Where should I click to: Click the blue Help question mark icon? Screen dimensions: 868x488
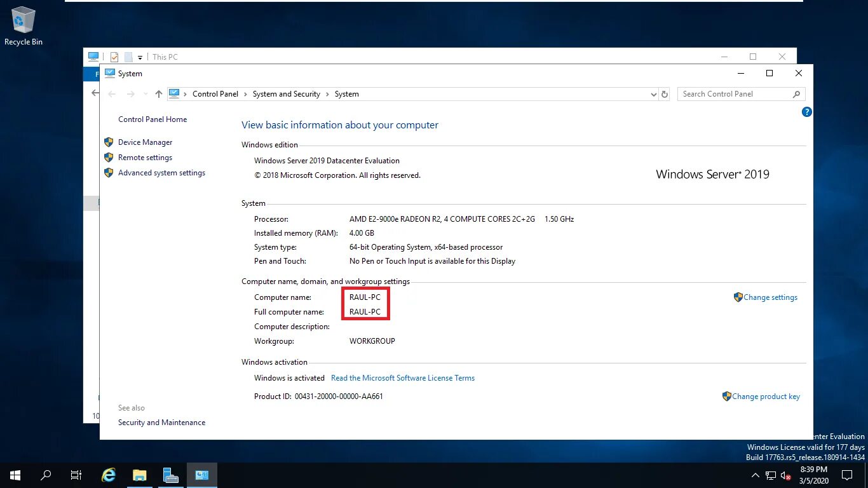[806, 112]
